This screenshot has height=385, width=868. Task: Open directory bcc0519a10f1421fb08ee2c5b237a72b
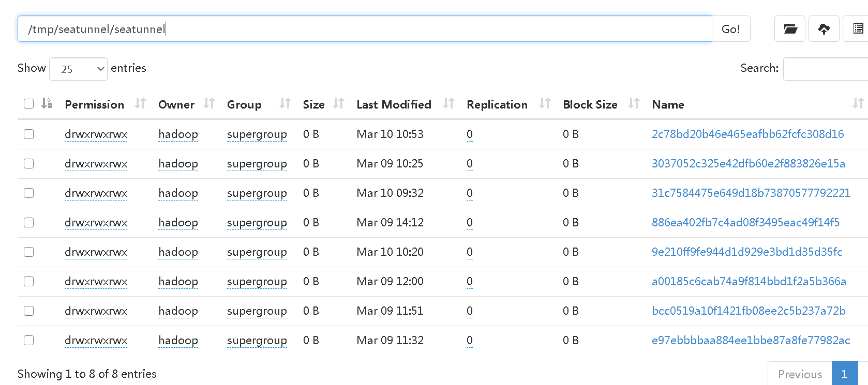click(x=749, y=311)
